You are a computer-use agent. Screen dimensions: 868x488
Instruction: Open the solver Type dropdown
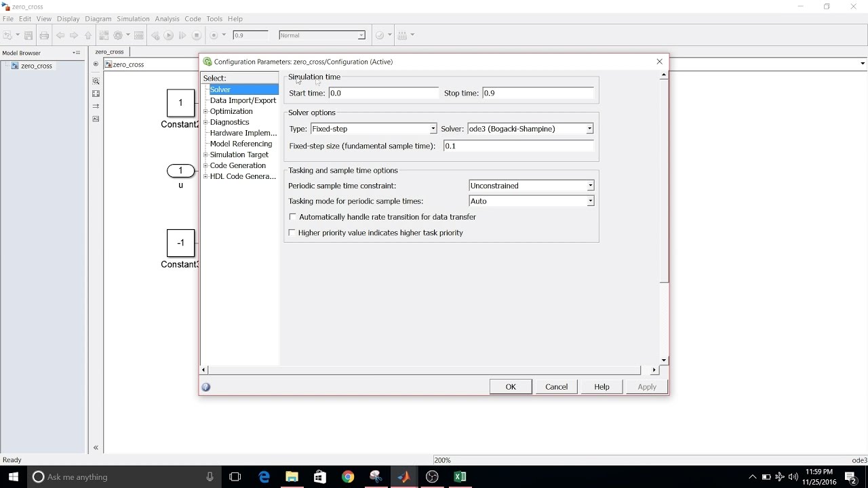(374, 129)
